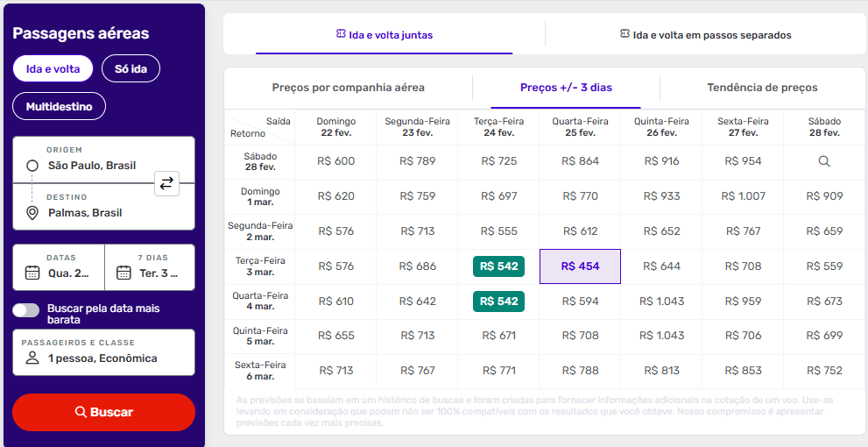
Task: Toggle Buscar pela data mais barata switch
Action: click(x=26, y=309)
